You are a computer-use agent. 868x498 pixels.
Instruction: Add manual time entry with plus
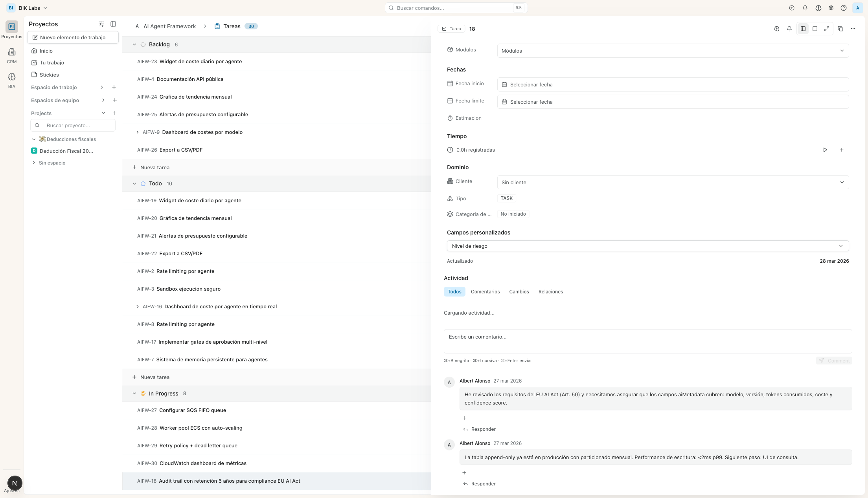(x=841, y=150)
